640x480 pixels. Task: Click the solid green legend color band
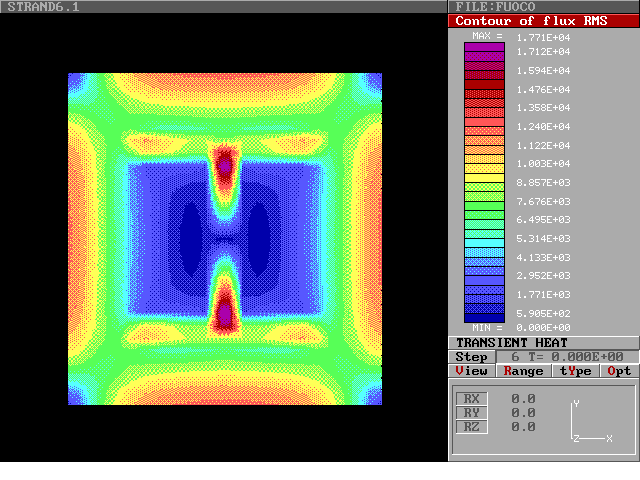tap(484, 206)
